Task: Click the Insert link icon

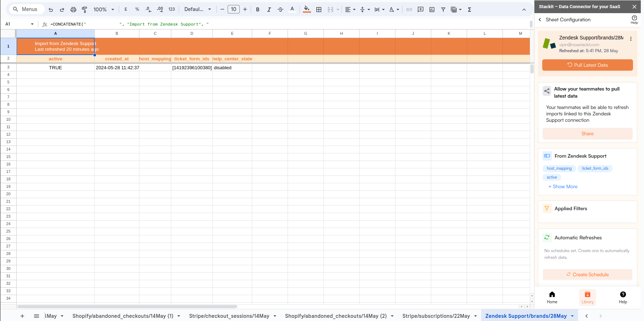Action: coord(409,10)
